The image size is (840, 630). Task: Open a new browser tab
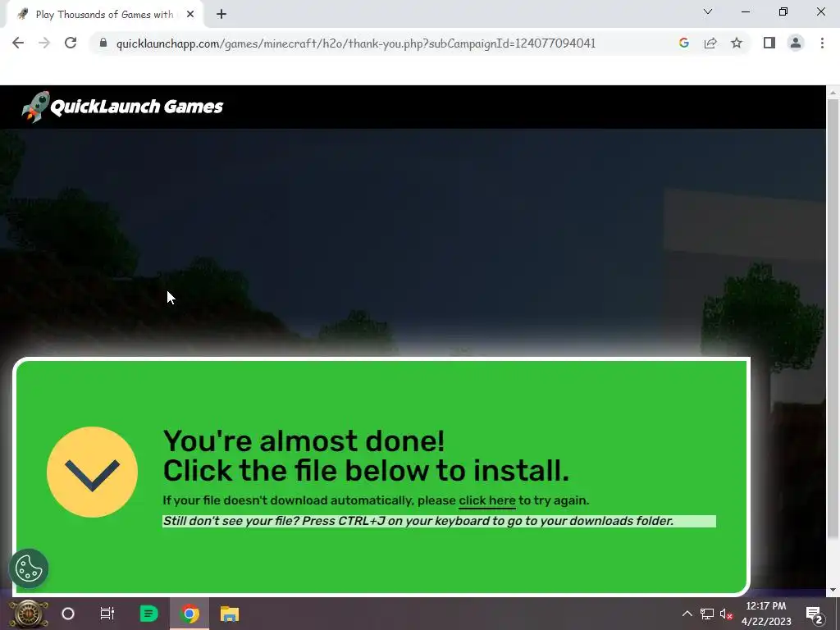coord(221,15)
